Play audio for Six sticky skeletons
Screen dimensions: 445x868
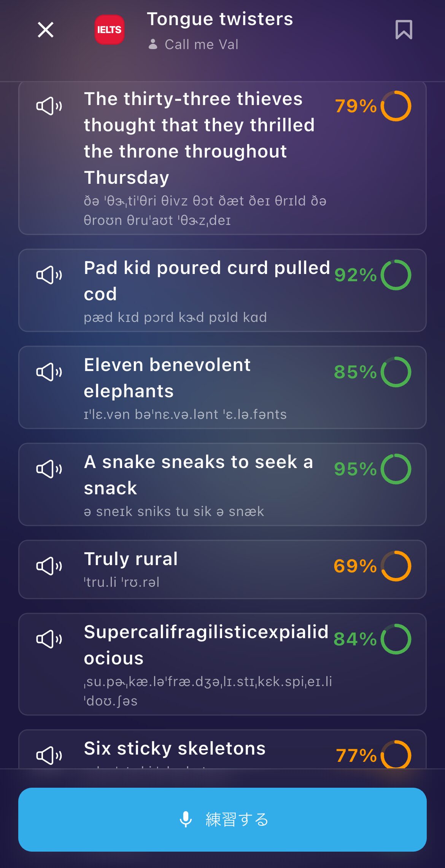click(49, 756)
